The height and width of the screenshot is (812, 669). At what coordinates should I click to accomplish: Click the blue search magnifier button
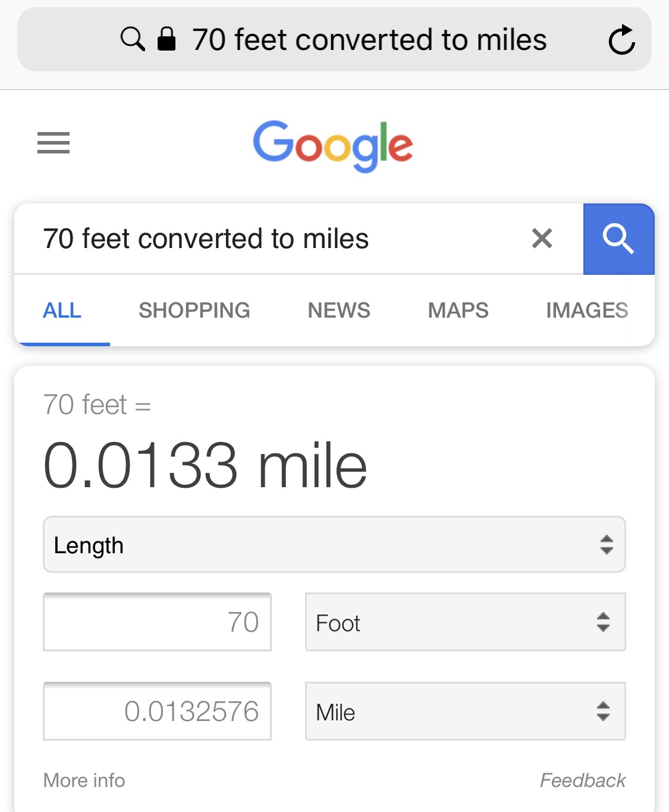[619, 239]
